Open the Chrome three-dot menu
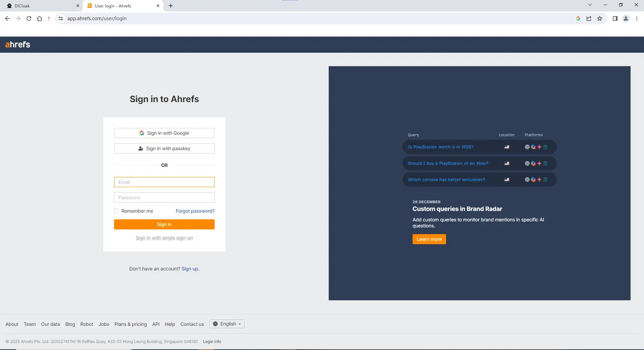 tap(637, 18)
